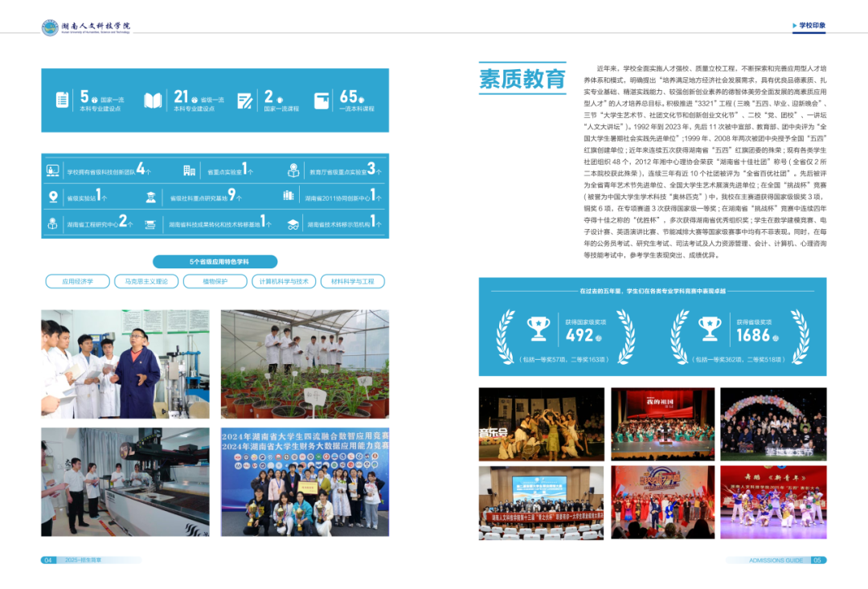Choose the 植物保护 discipline tag

coord(215,281)
